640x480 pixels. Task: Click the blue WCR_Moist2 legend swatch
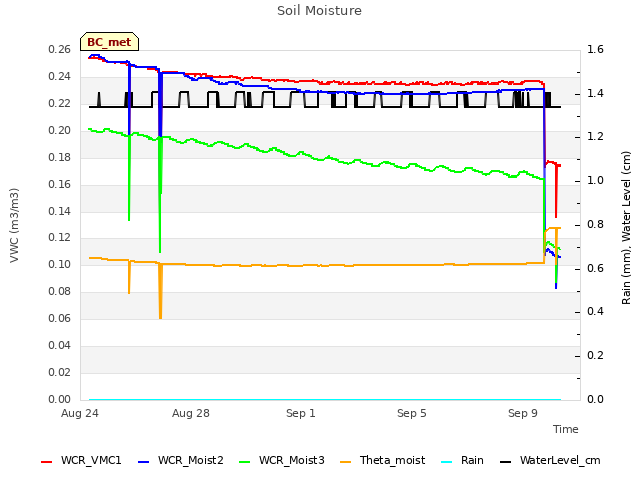coord(144,462)
